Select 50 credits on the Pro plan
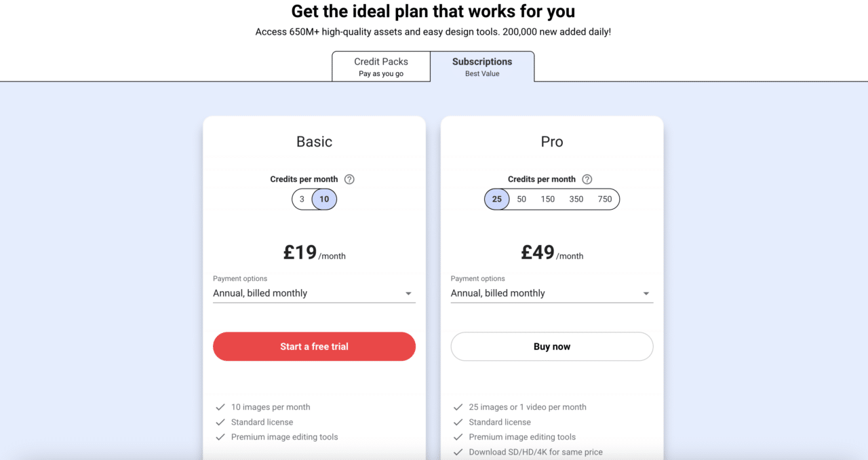The width and height of the screenshot is (868, 460). coord(521,199)
